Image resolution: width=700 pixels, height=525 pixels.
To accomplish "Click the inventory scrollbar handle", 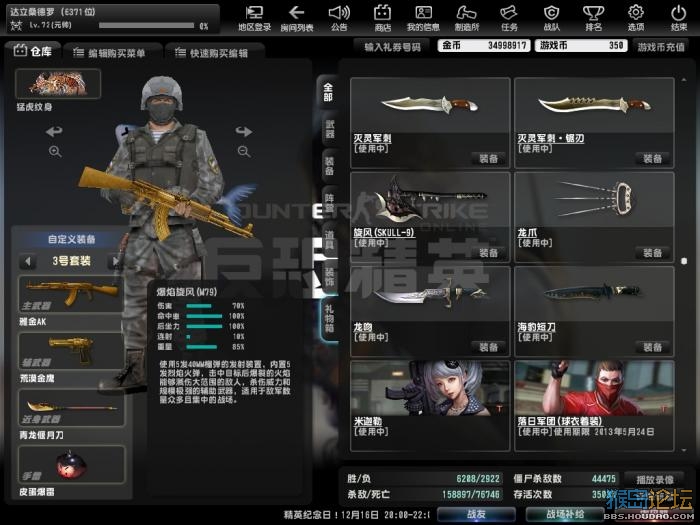I will click(x=684, y=261).
